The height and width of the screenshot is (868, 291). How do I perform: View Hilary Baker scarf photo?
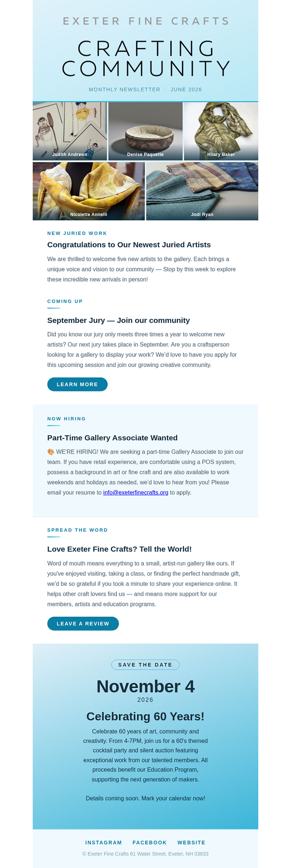pos(221,131)
